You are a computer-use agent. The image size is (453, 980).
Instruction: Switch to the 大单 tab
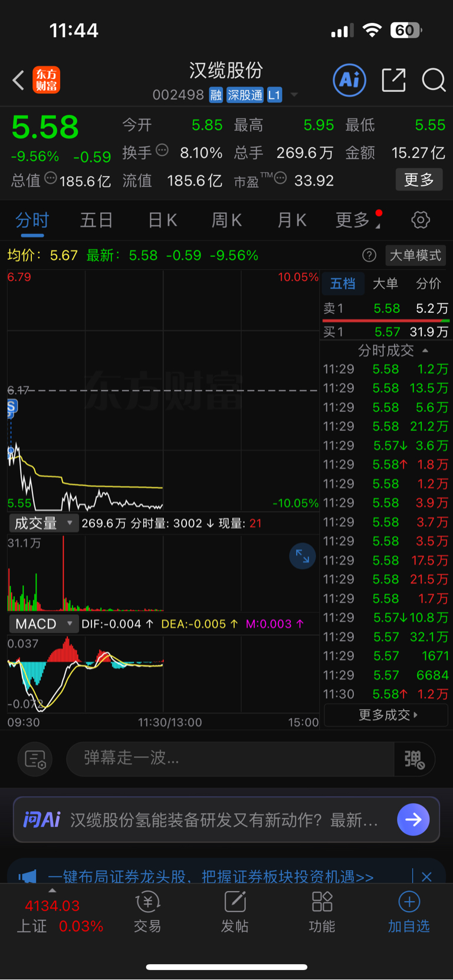pyautogui.click(x=386, y=284)
